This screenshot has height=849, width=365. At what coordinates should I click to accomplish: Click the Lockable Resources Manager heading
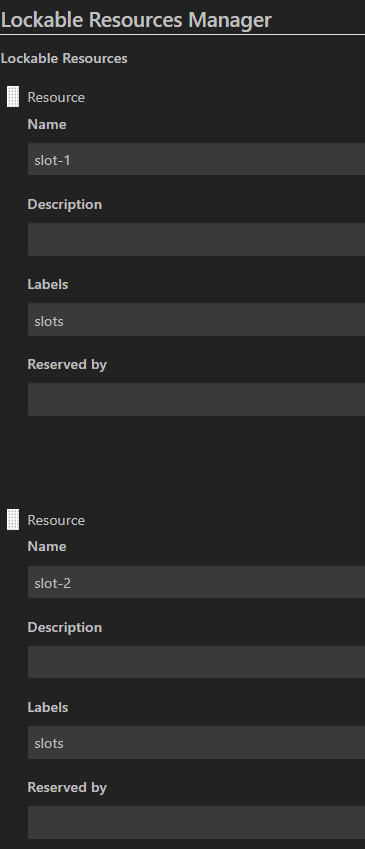click(136, 20)
